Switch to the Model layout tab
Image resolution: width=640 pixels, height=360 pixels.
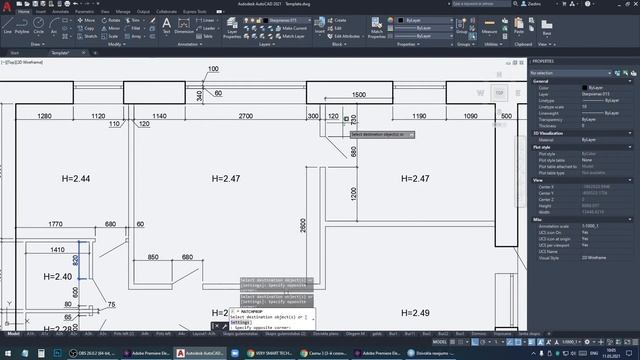(x=13, y=334)
